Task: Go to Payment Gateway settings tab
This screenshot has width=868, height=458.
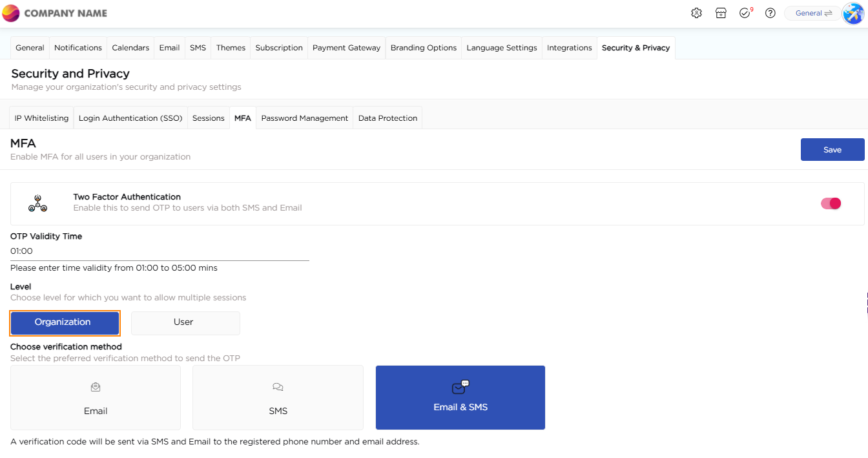Action: tap(346, 48)
